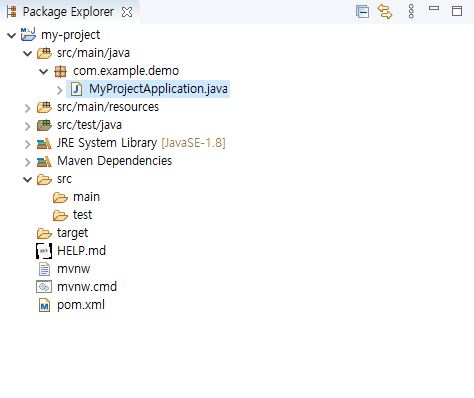
Task: Collapse the src/main/java source folder
Action: click(28, 53)
